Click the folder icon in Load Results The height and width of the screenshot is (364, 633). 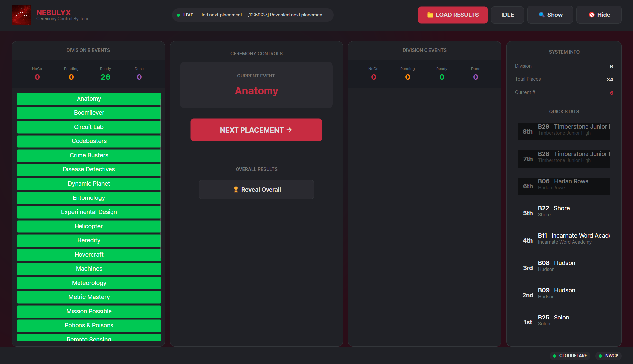[x=430, y=15]
